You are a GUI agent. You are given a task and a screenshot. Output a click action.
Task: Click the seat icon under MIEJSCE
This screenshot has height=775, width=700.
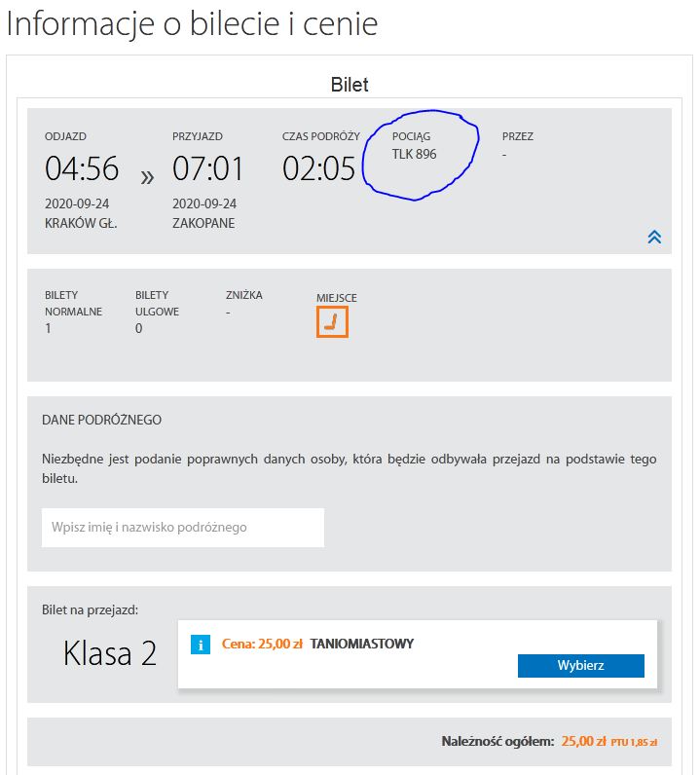pos(332,321)
